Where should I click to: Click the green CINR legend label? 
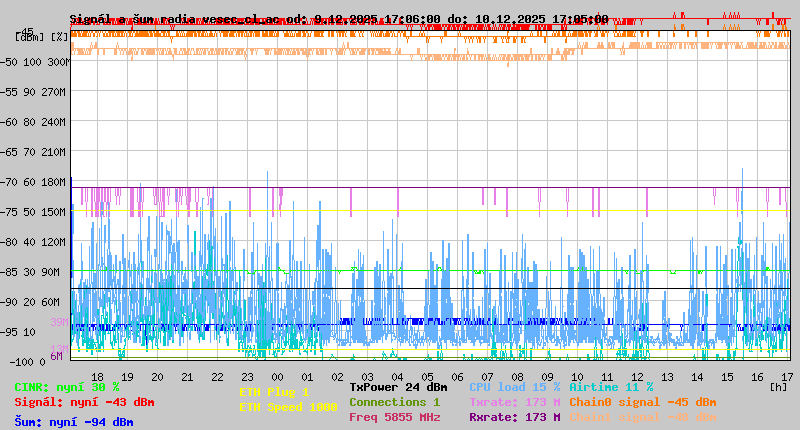point(66,387)
